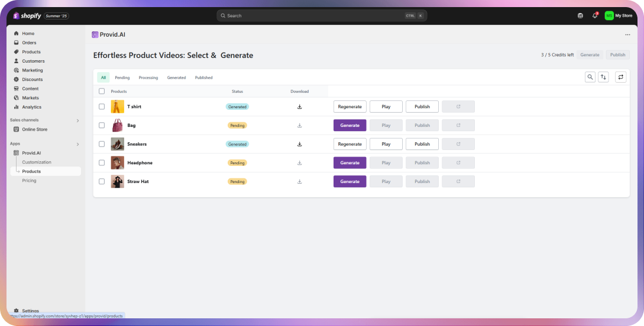Switch to the Published tab
The height and width of the screenshot is (326, 644).
pyautogui.click(x=203, y=77)
